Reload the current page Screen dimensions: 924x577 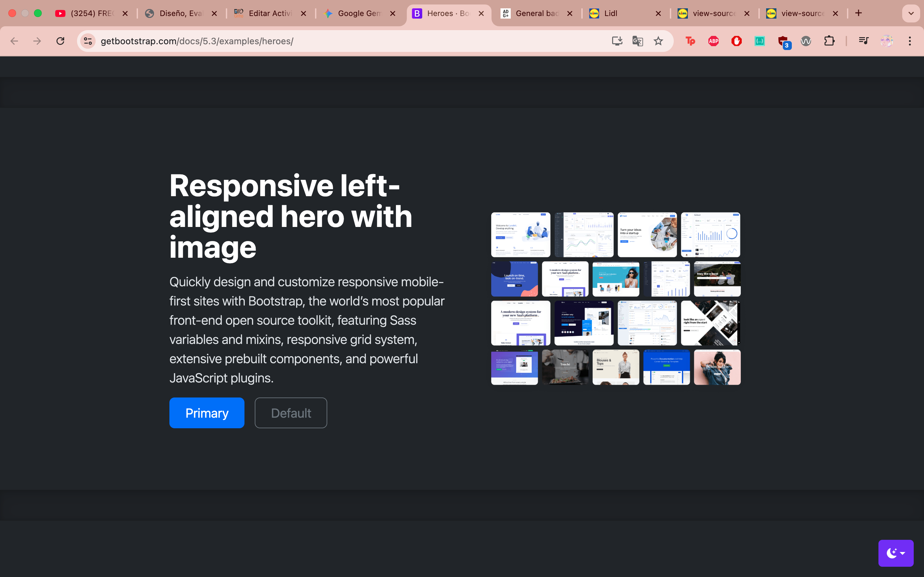coord(60,41)
